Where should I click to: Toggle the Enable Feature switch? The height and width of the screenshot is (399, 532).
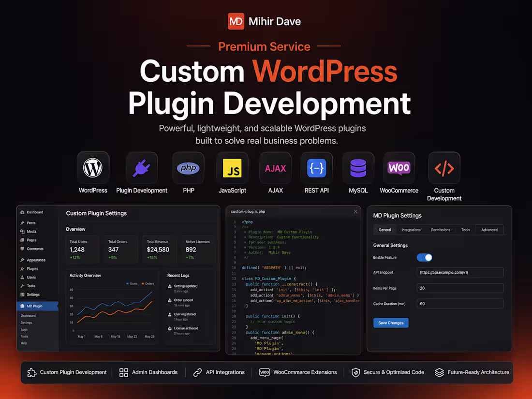(425, 257)
